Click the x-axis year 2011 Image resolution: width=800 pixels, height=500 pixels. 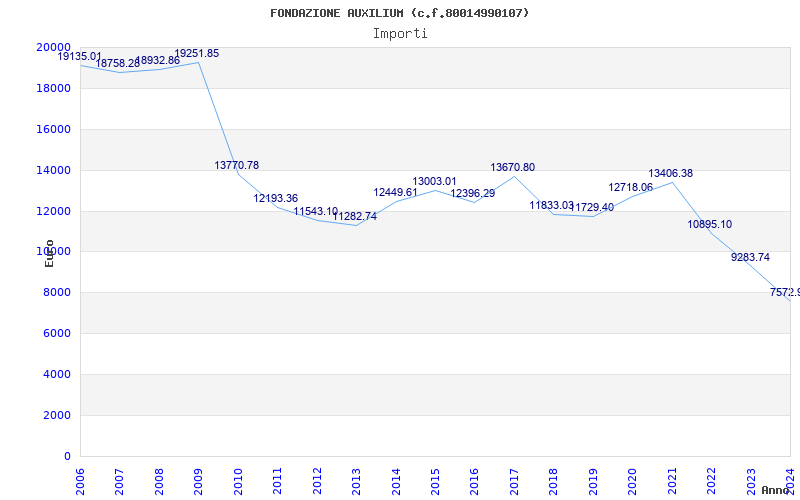coord(278,481)
